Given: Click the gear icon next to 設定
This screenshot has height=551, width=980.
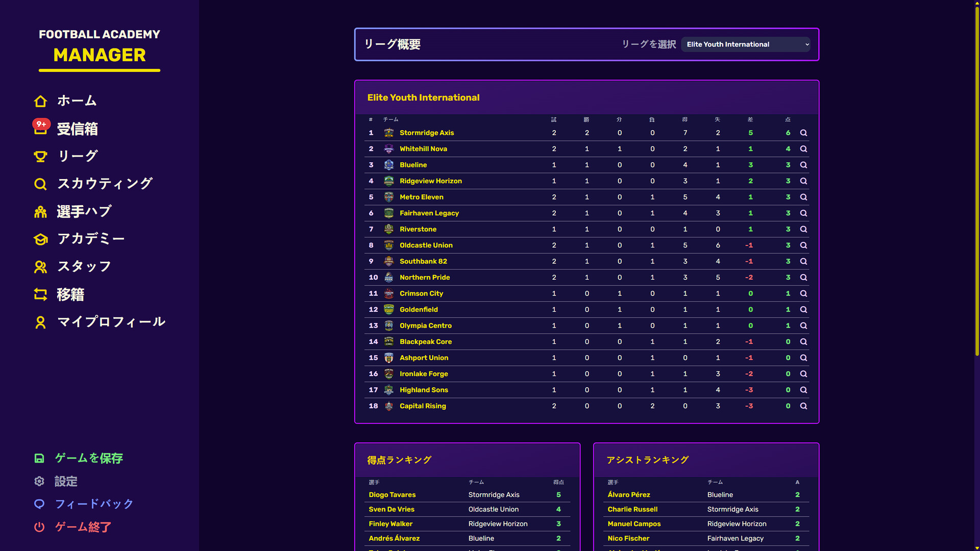Looking at the screenshot, I should click(x=39, y=481).
